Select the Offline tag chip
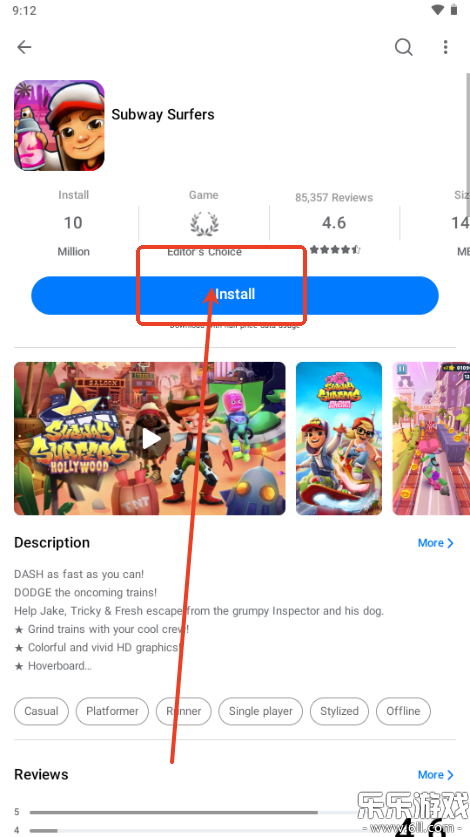 tap(403, 711)
